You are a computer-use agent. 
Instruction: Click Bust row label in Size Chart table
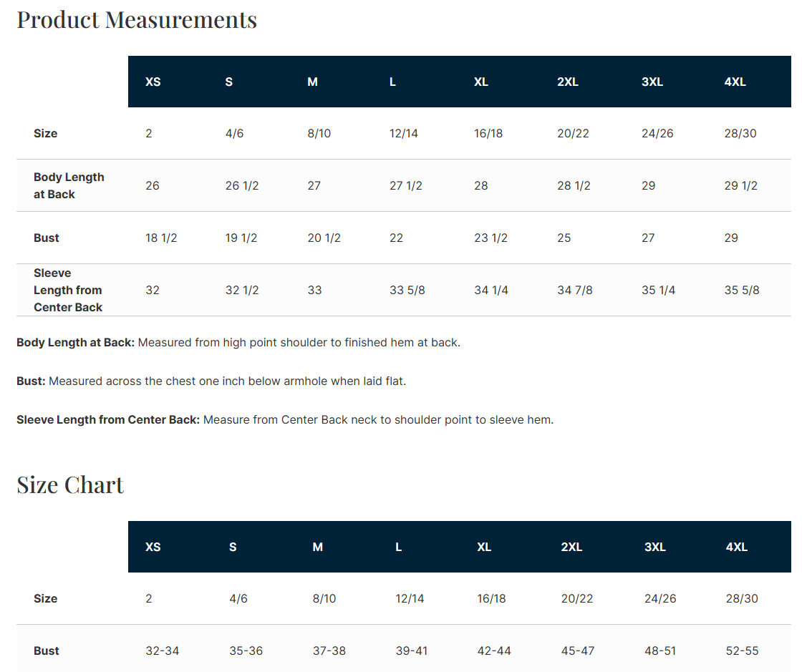coord(47,651)
